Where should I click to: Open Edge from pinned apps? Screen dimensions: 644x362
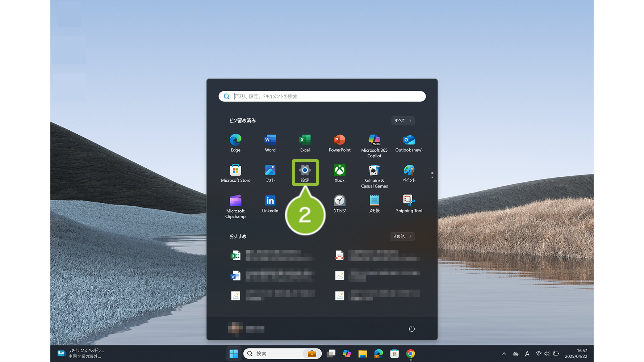235,143
